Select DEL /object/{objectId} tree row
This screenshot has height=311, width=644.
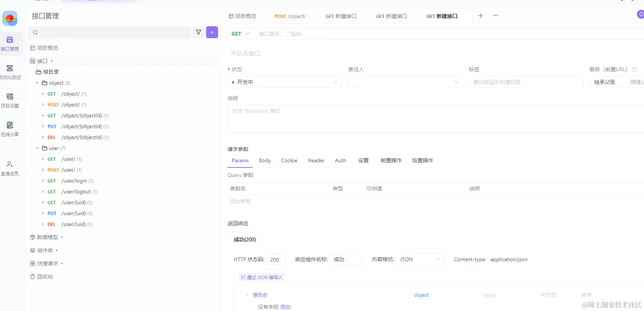coord(123,137)
